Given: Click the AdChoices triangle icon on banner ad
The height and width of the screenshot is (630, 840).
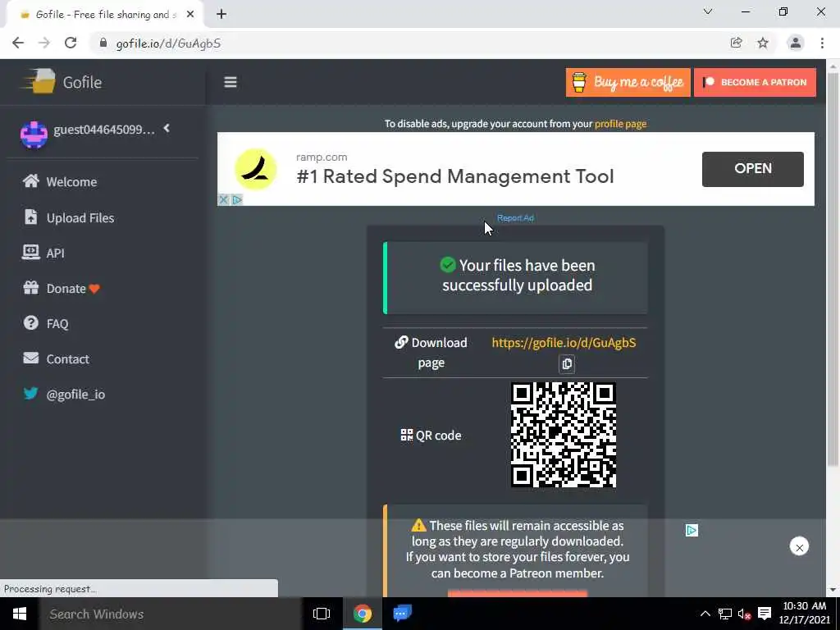Looking at the screenshot, I should [237, 200].
